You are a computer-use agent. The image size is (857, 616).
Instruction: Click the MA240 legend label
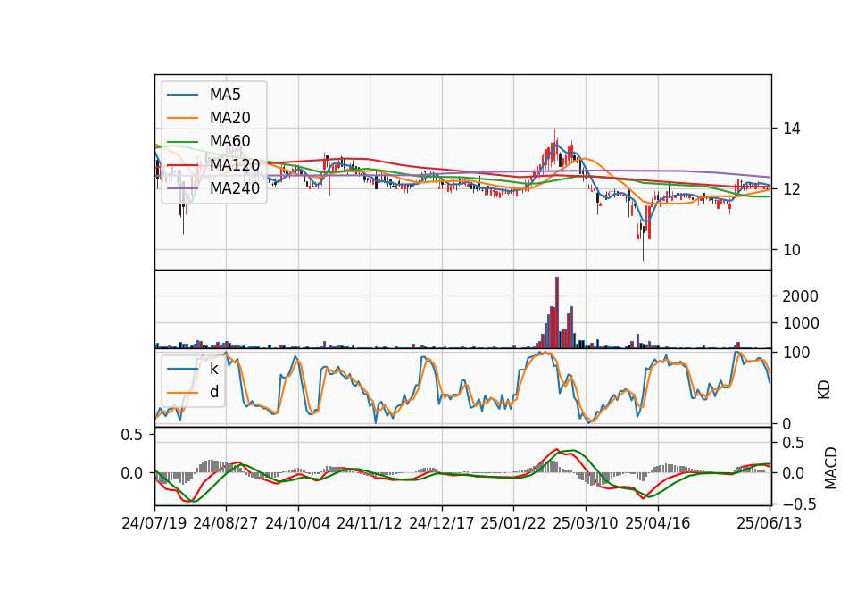[235, 188]
